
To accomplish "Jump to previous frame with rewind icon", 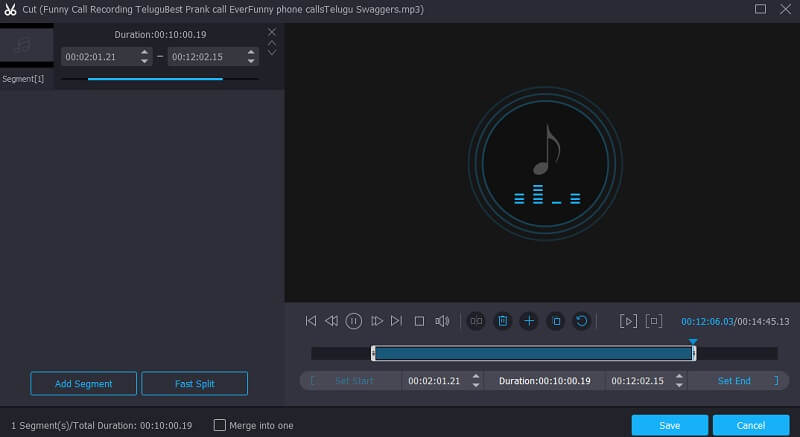I will point(332,321).
